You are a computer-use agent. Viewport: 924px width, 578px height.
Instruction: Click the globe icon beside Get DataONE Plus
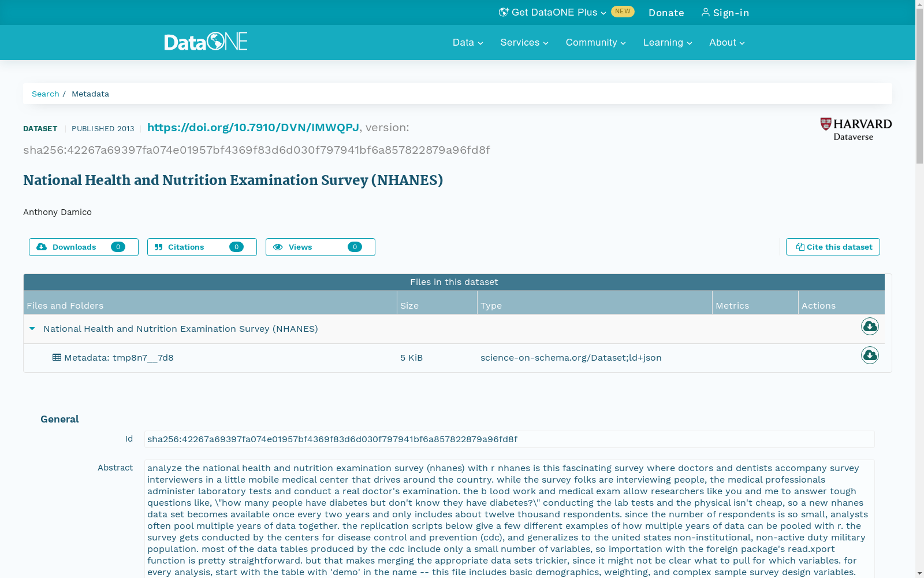[504, 12]
